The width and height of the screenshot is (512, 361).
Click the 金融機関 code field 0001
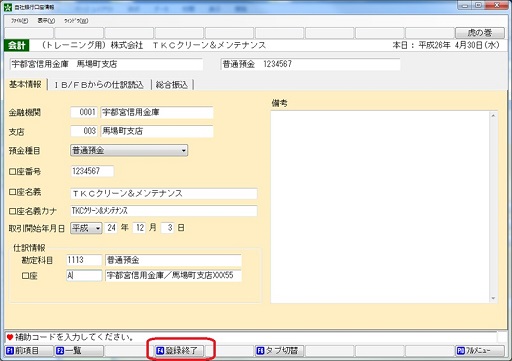point(84,112)
